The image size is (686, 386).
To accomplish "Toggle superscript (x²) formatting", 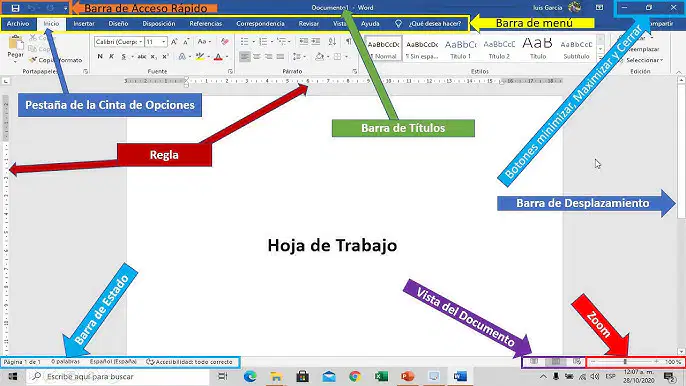I will [165, 56].
